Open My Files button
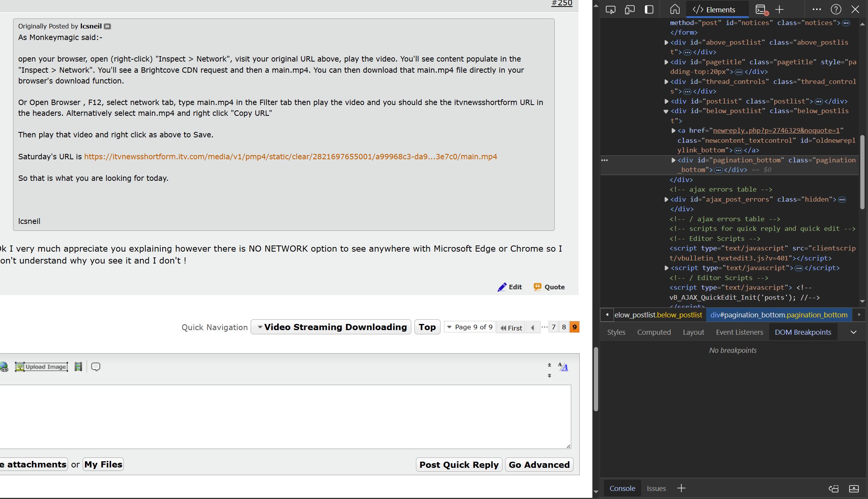This screenshot has width=868, height=499. (x=103, y=464)
